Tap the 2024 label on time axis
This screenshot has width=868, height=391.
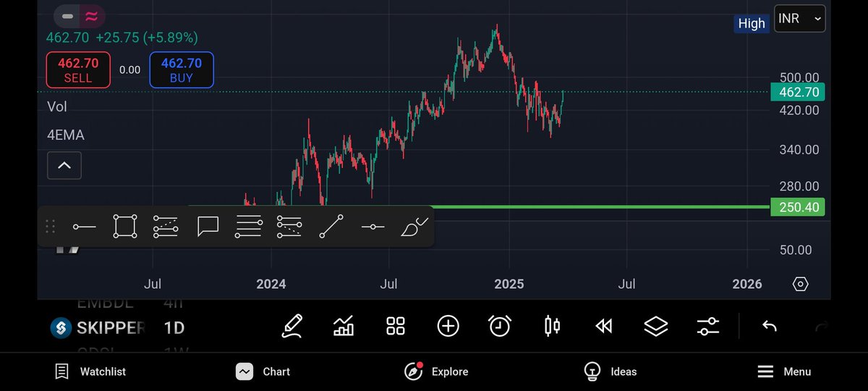pos(271,284)
